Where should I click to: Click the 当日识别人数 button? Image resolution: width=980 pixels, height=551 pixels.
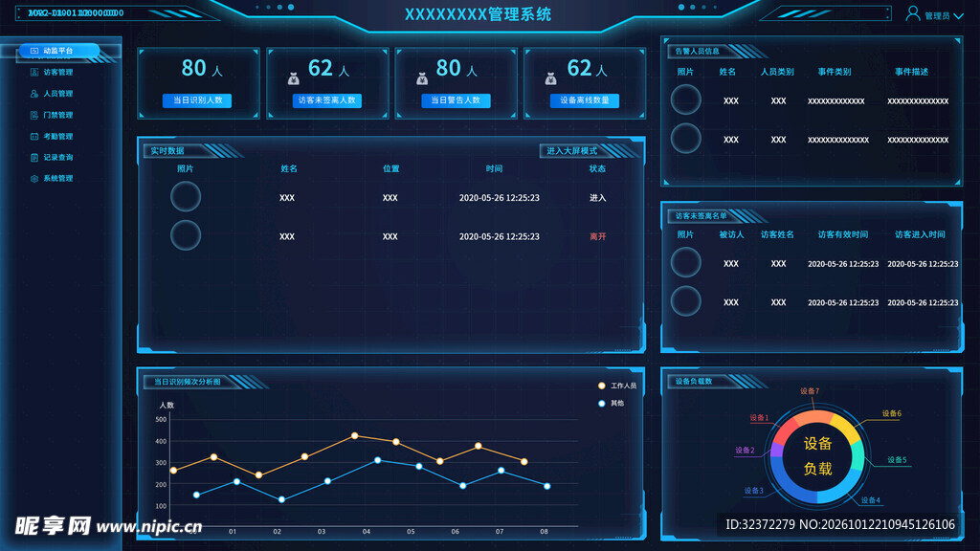tap(197, 100)
